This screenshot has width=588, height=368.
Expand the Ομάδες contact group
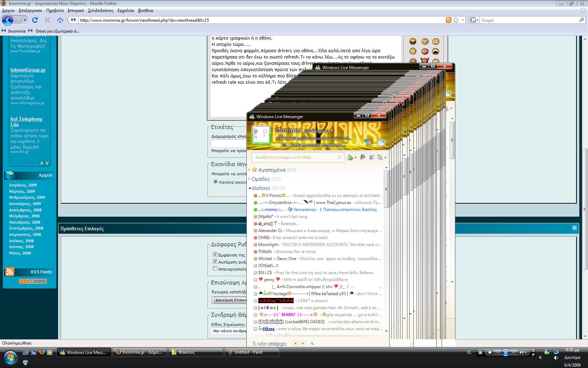250,179
